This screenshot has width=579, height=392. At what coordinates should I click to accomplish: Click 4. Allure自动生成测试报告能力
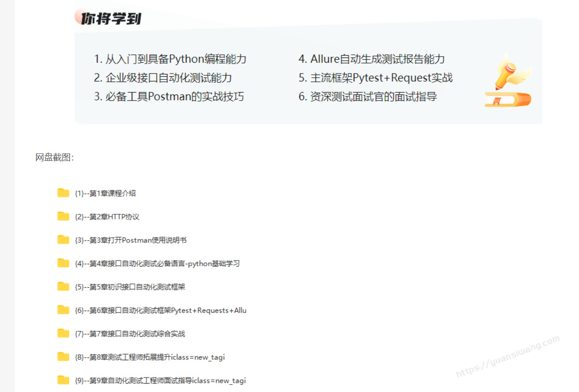pos(372,59)
